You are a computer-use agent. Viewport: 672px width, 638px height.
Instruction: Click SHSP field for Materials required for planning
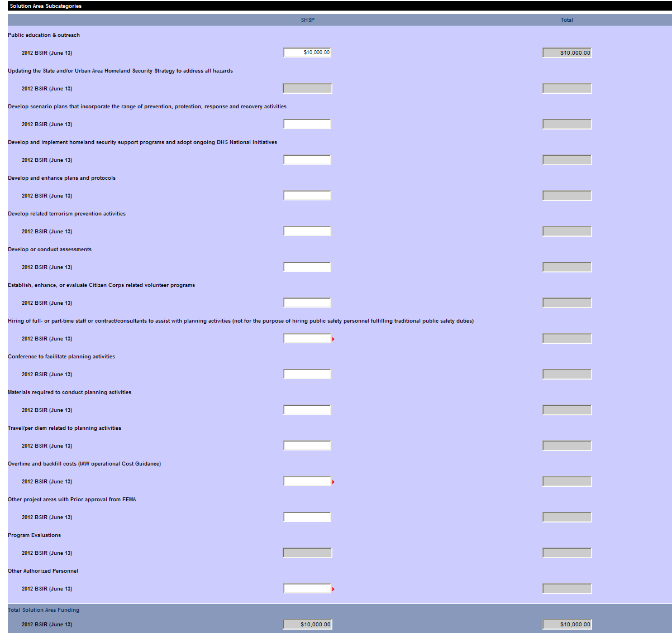pos(307,410)
